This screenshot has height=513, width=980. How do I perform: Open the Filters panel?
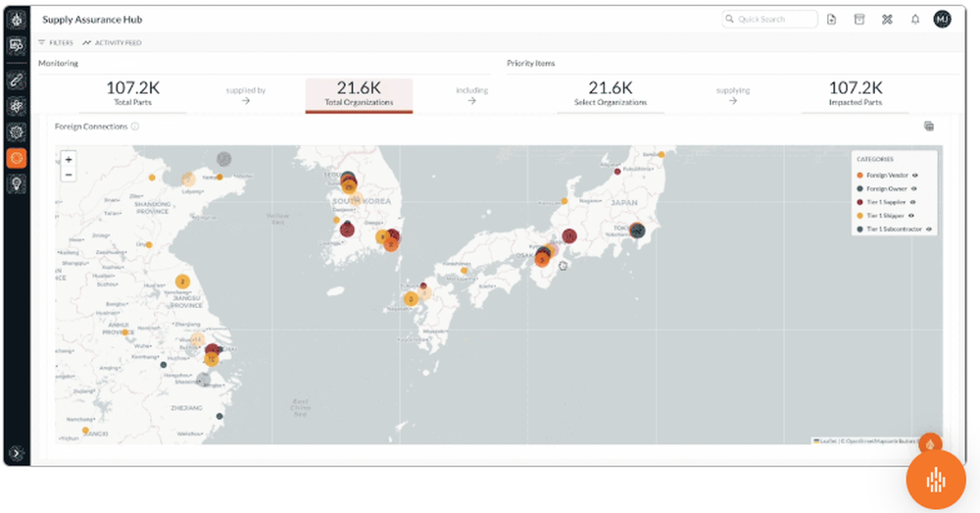[56, 43]
